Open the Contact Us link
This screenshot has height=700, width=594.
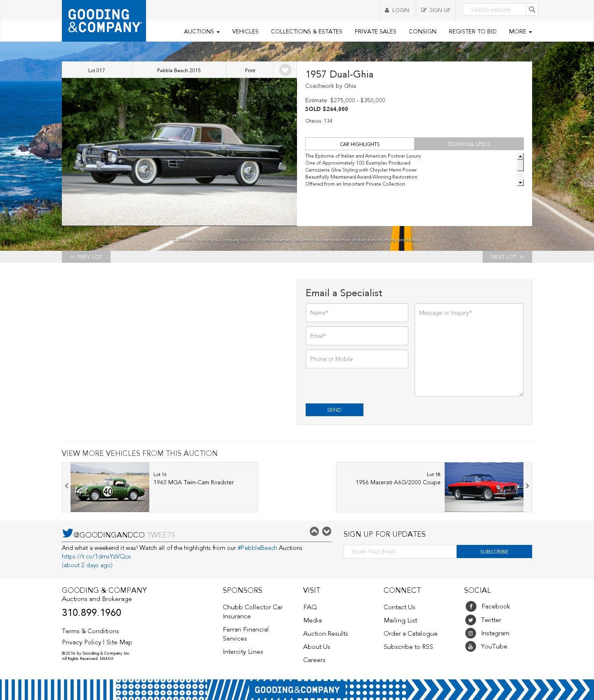pyautogui.click(x=399, y=607)
